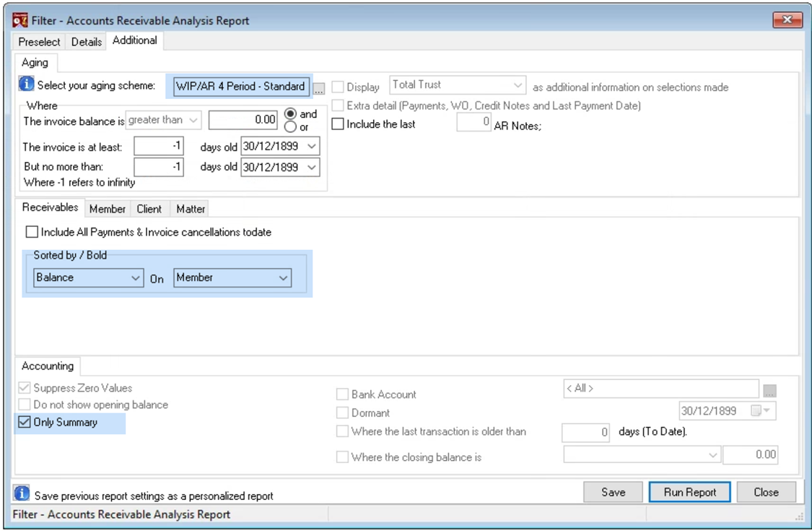
Task: Click the info icon beside aging scheme
Action: (x=27, y=84)
